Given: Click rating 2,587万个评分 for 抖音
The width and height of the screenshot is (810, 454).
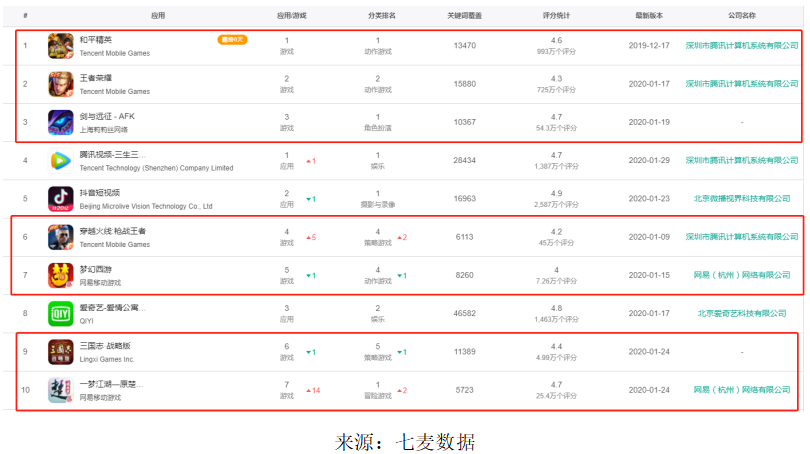Looking at the screenshot, I should coord(556,205).
